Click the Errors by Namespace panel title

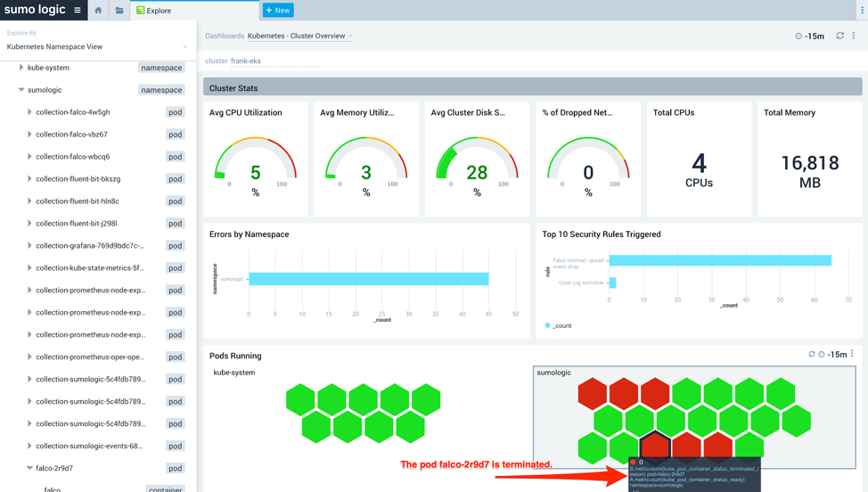(x=250, y=234)
